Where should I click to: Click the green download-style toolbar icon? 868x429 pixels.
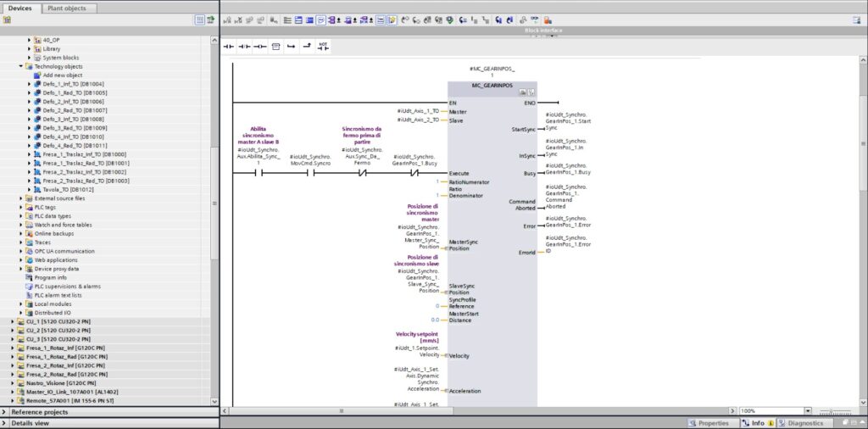(x=449, y=20)
